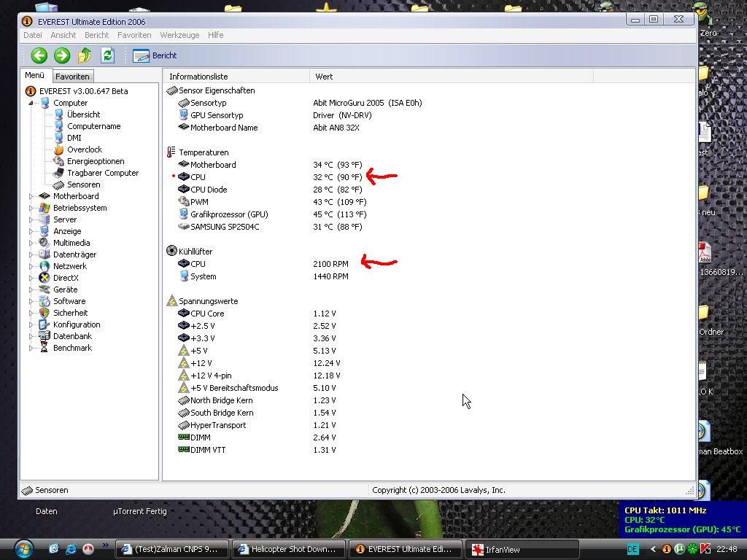Screen dimensions: 747x560
Task: Refresh the sensor readings
Action: pyautogui.click(x=108, y=55)
